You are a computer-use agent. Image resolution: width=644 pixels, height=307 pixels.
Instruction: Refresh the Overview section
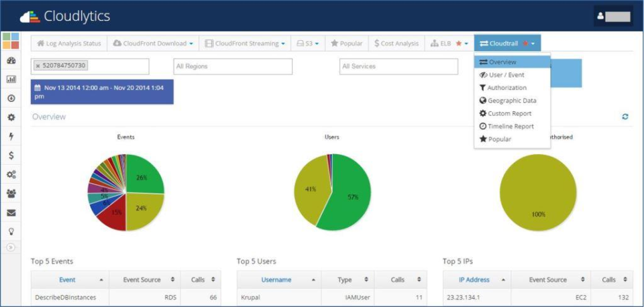[x=625, y=117]
